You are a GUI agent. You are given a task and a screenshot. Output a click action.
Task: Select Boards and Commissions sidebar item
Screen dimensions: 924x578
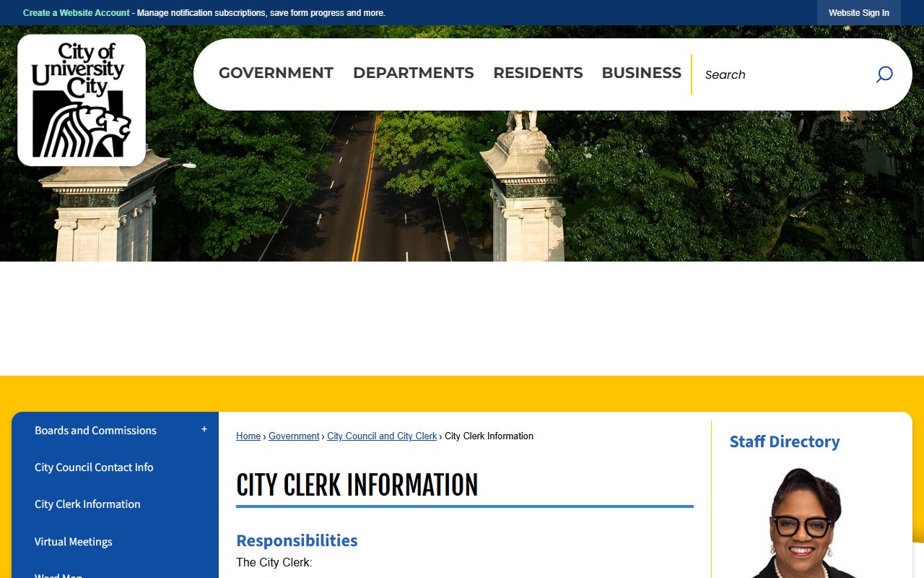(x=95, y=431)
